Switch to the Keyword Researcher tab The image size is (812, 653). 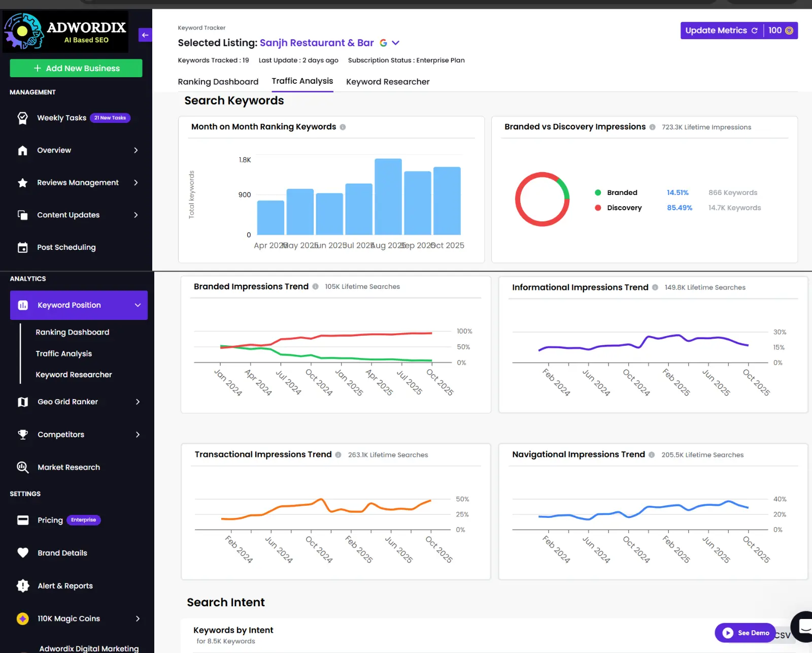point(387,82)
